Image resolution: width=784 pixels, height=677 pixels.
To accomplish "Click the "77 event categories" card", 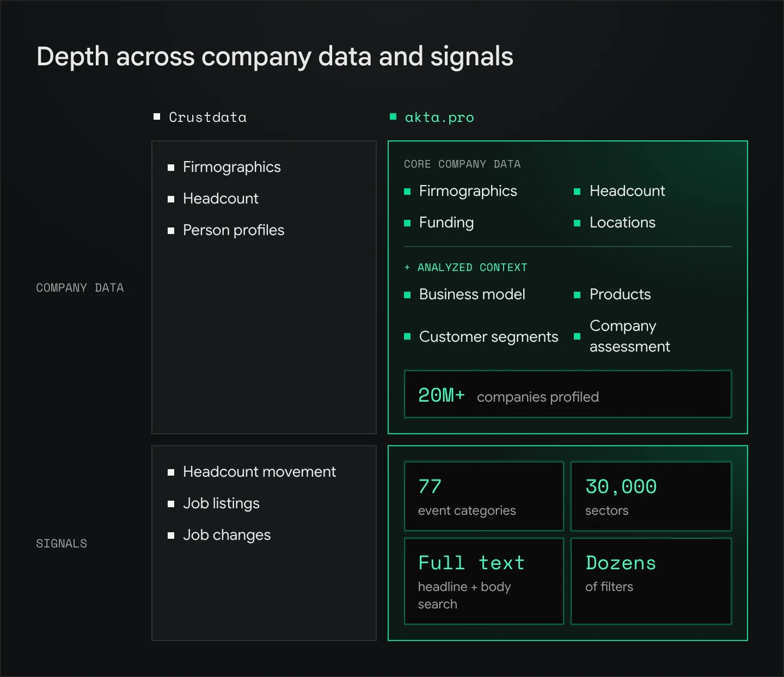I will pyautogui.click(x=484, y=496).
